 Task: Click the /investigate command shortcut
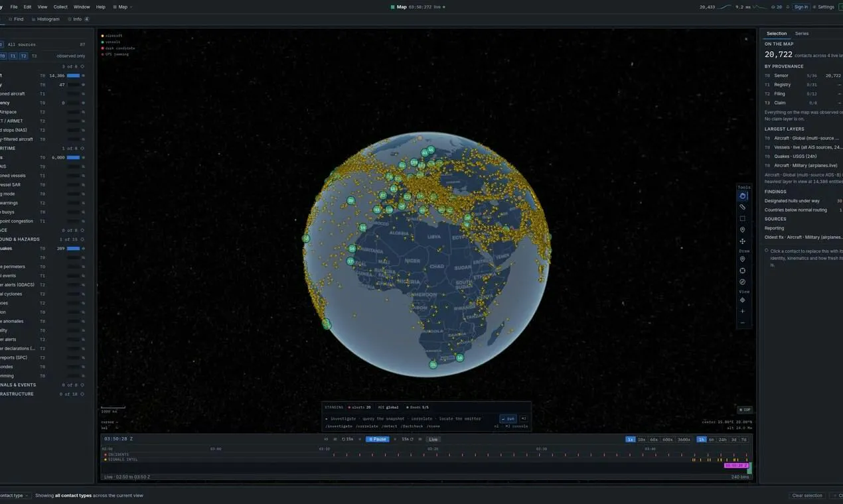click(339, 426)
